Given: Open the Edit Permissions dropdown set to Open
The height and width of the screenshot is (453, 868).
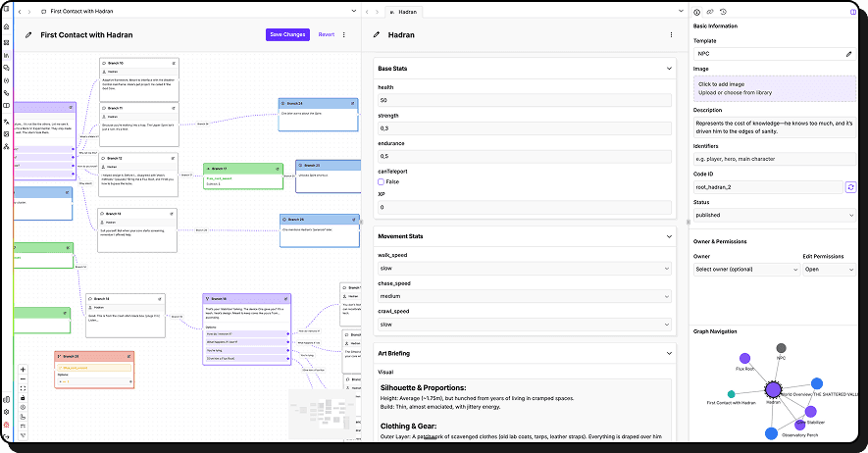Looking at the screenshot, I should 829,270.
